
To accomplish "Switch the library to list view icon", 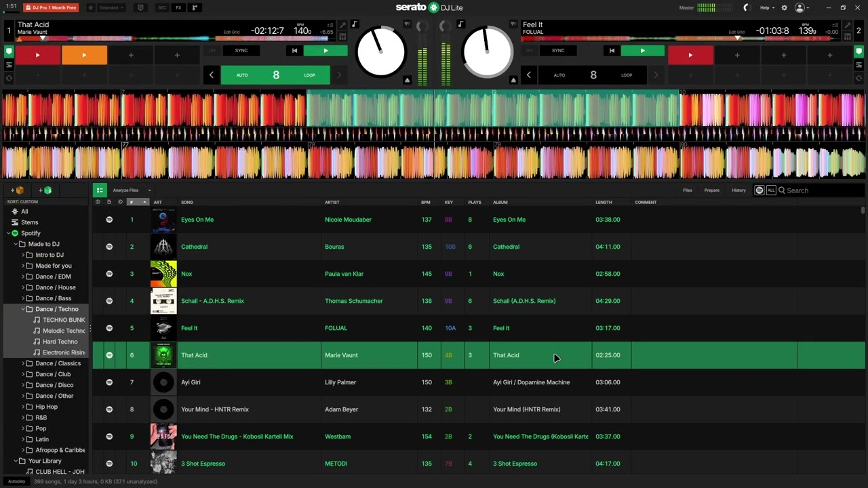I will click(x=100, y=190).
